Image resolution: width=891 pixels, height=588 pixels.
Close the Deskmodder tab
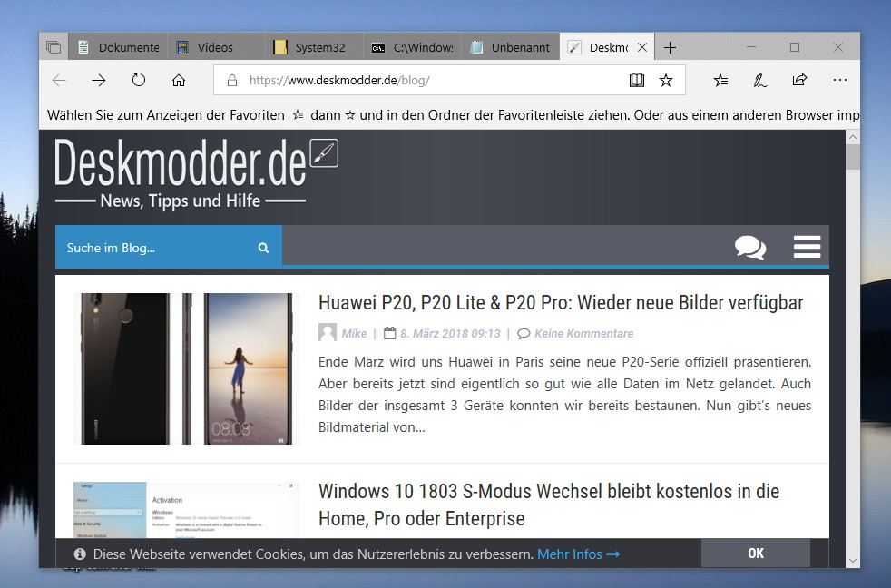click(x=642, y=47)
